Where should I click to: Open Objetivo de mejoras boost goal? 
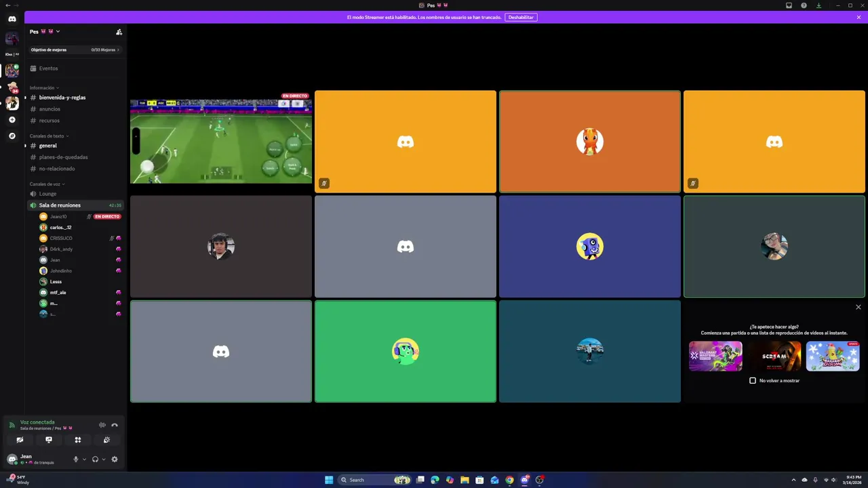[x=75, y=49]
